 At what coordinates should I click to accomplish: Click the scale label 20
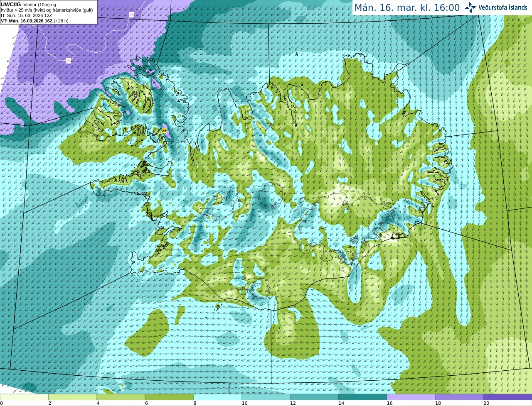click(486, 403)
